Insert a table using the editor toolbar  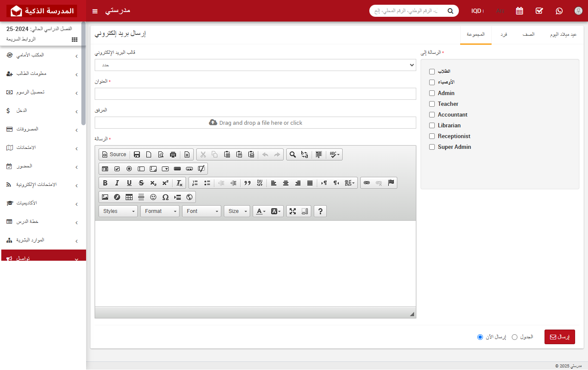point(129,197)
